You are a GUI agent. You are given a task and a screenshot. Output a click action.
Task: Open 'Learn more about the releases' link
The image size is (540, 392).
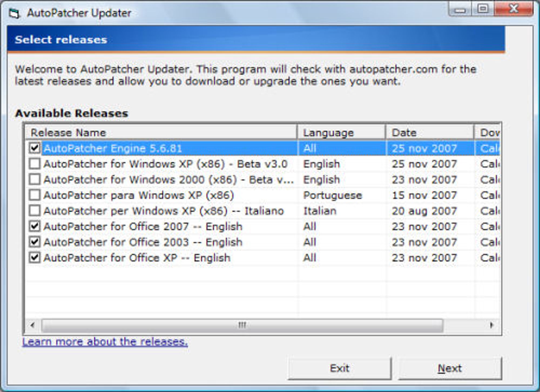tap(105, 342)
